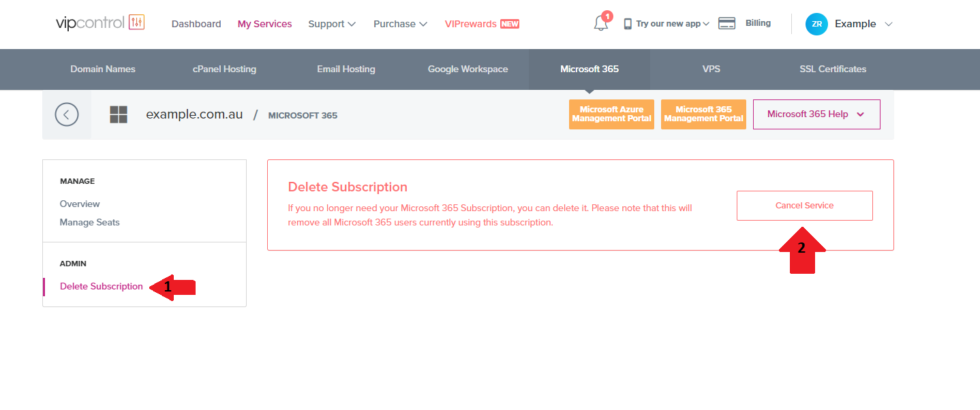Open Microsoft Azure Management Portal
This screenshot has width=980, height=410.
[x=612, y=114]
